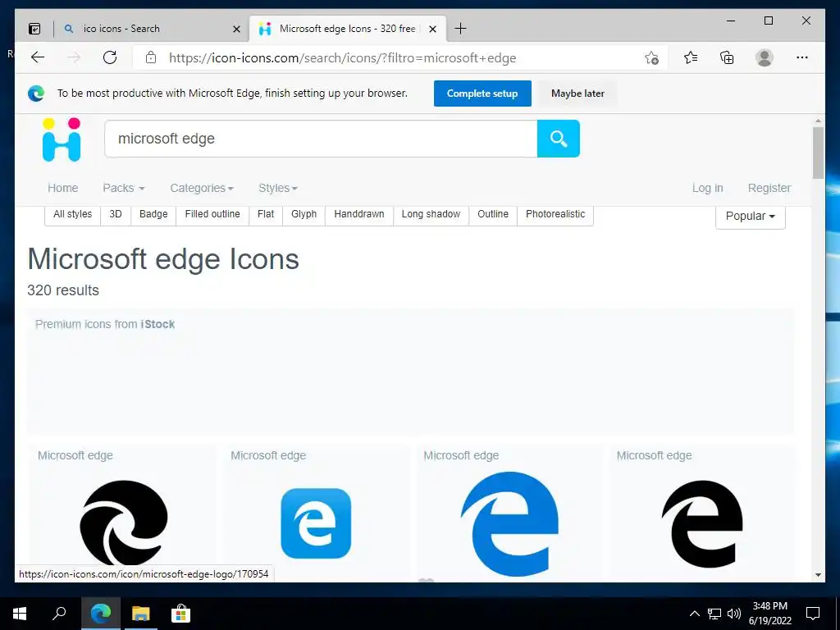The height and width of the screenshot is (630, 840).
Task: Click the site lock icon in address bar
Action: pos(151,57)
